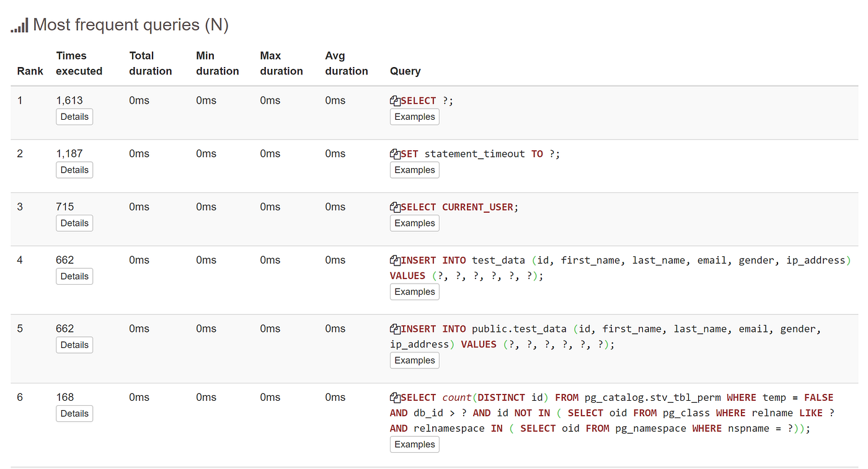The width and height of the screenshot is (868, 469).
Task: Copy the INSERT INTO public.test_data query via its icon
Action: click(395, 329)
